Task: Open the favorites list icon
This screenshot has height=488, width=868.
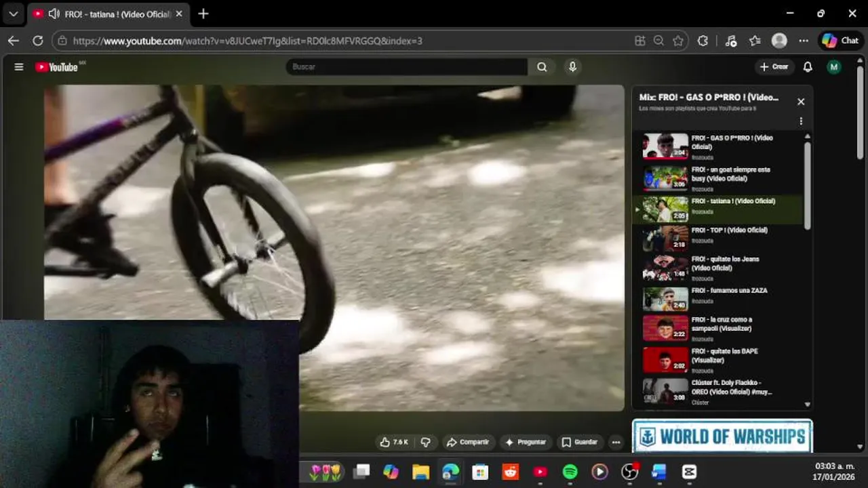Action: pos(755,41)
